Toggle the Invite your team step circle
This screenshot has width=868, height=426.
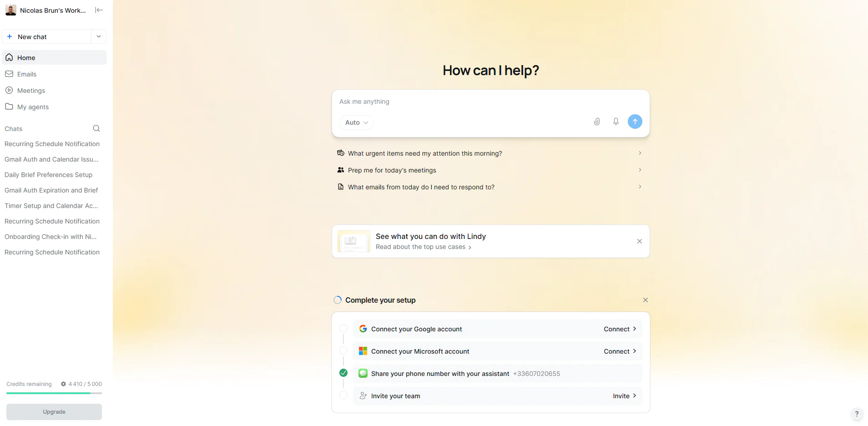(x=343, y=395)
